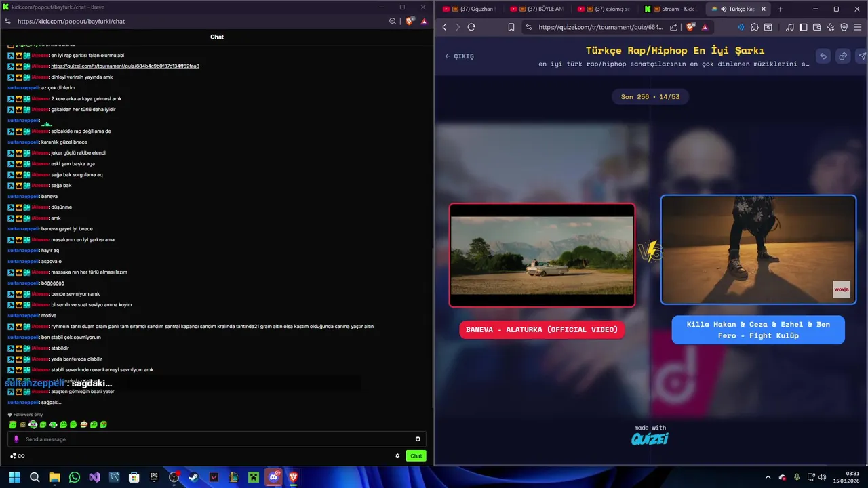Expand hidden system tray icons
This screenshot has height=488, width=868.
click(x=768, y=477)
